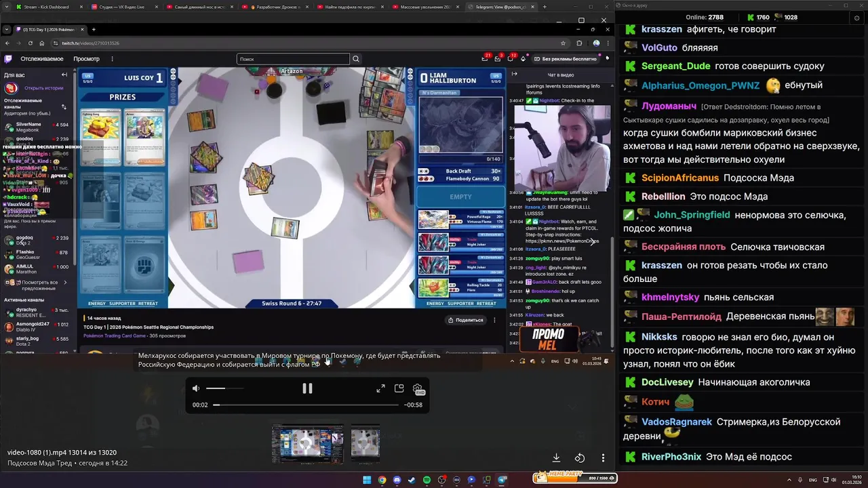Collapse the Чат и видео chat panel
868x488 pixels.
(514, 74)
